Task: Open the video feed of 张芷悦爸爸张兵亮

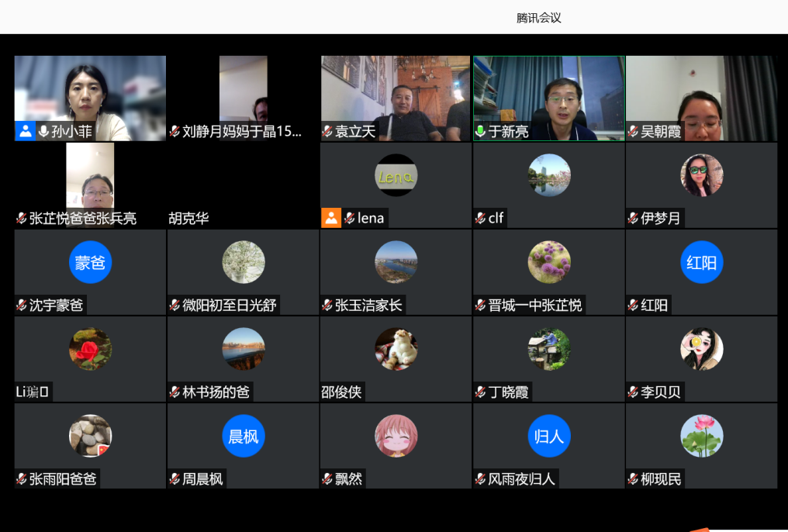Action: (91, 185)
